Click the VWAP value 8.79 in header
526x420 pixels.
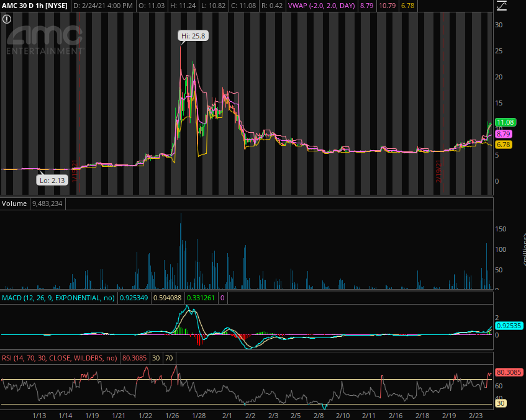[x=366, y=6]
